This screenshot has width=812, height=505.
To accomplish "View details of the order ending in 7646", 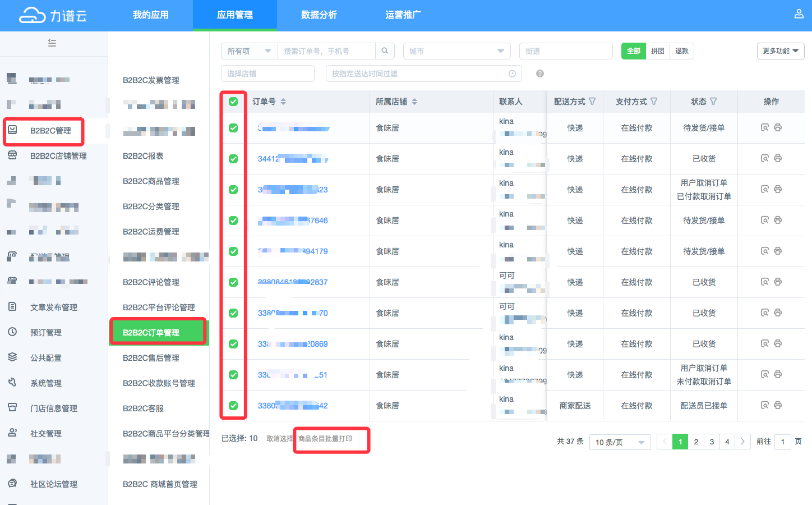I will point(764,220).
